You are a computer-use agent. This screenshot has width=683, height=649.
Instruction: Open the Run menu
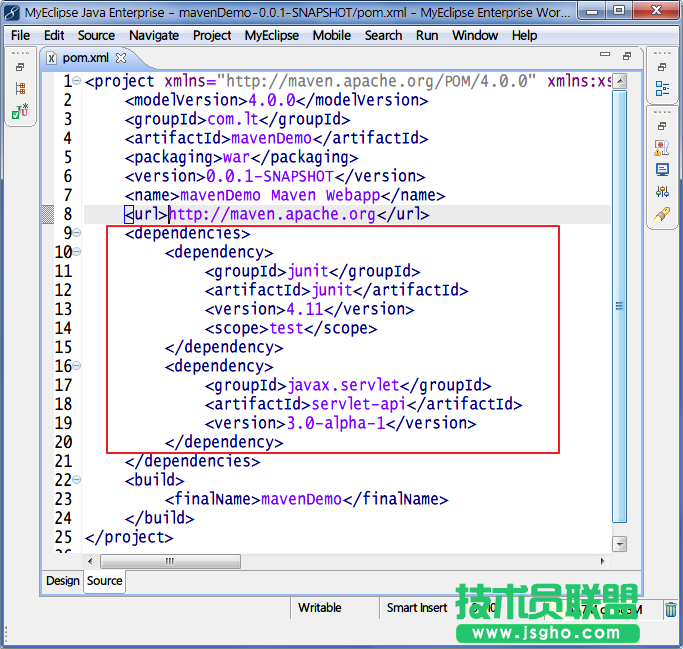pos(427,35)
